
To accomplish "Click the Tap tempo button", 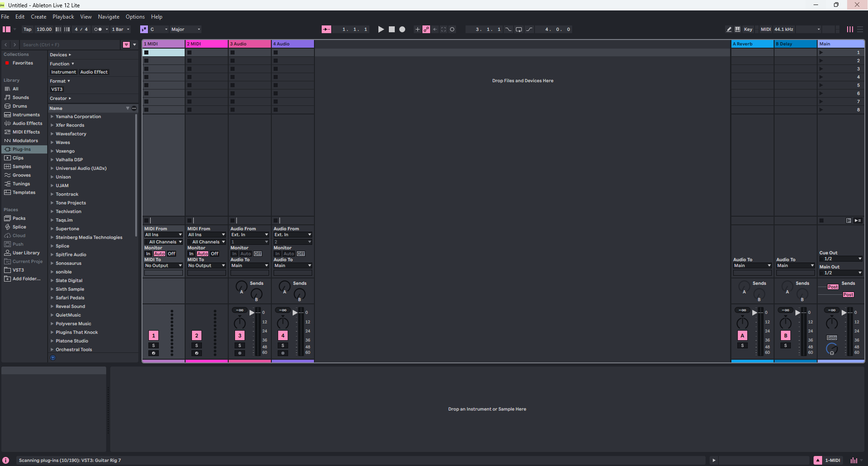I will 27,29.
